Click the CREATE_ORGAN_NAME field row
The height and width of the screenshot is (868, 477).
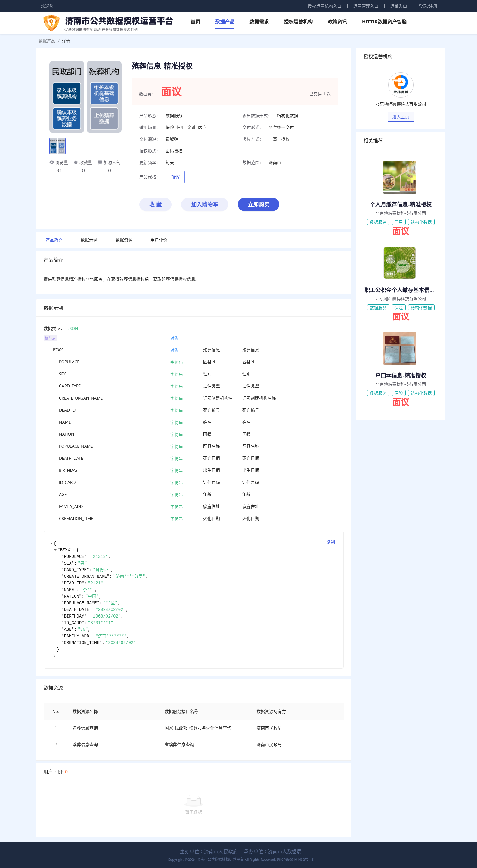pyautogui.click(x=194, y=398)
